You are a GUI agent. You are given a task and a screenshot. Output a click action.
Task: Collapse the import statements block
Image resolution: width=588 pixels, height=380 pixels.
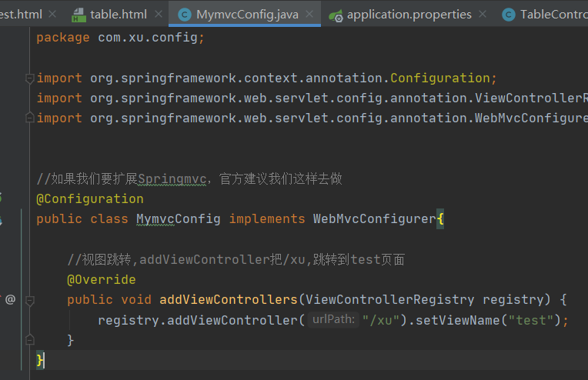pos(29,78)
